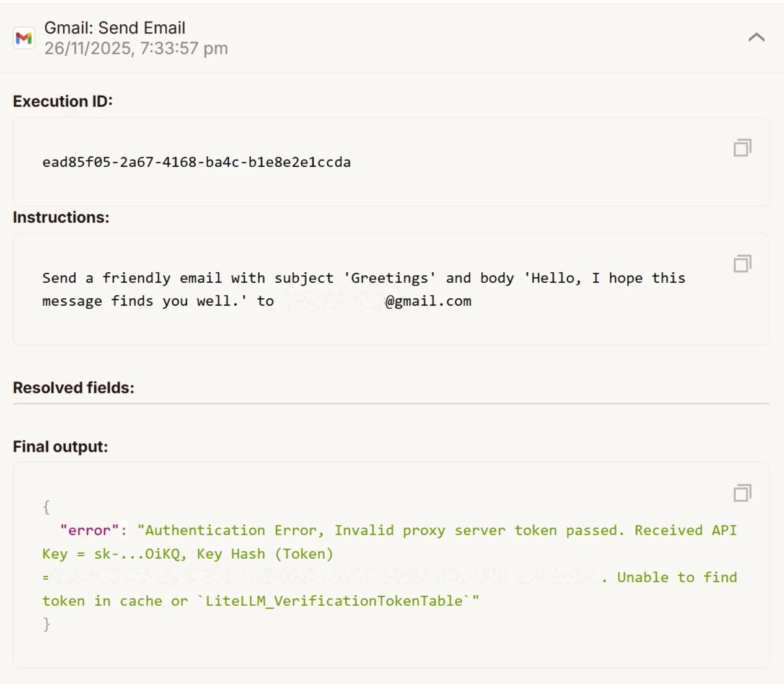Click the 'Final output:' heading
This screenshot has height=684, width=784.
(60, 446)
